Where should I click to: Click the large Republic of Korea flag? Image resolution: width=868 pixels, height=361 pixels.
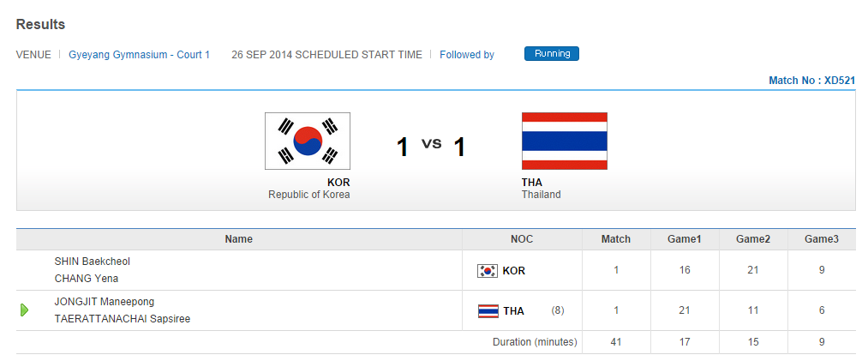click(308, 141)
